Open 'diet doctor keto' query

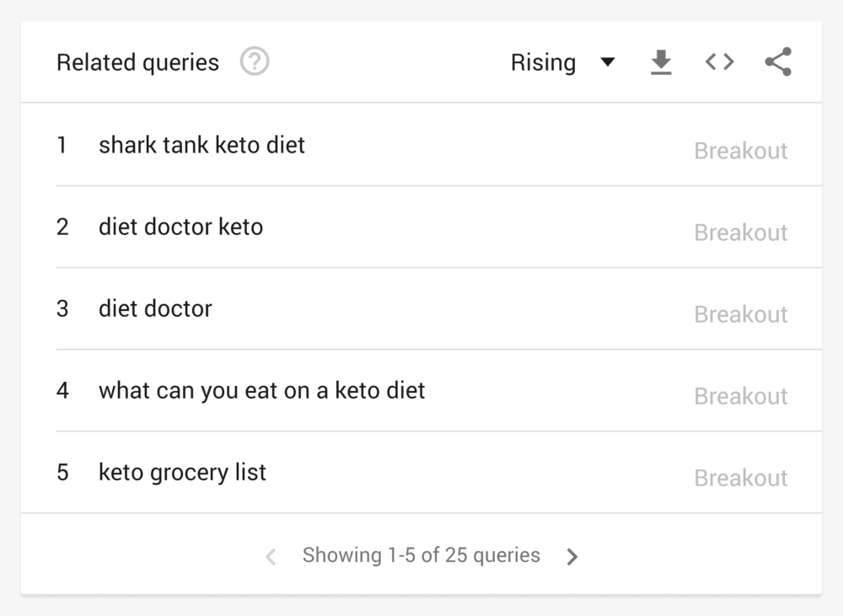tap(180, 227)
